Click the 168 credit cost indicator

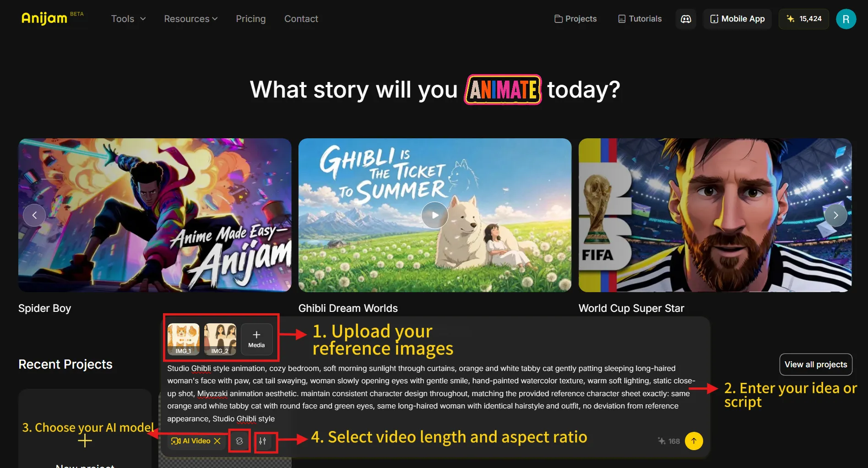point(669,441)
